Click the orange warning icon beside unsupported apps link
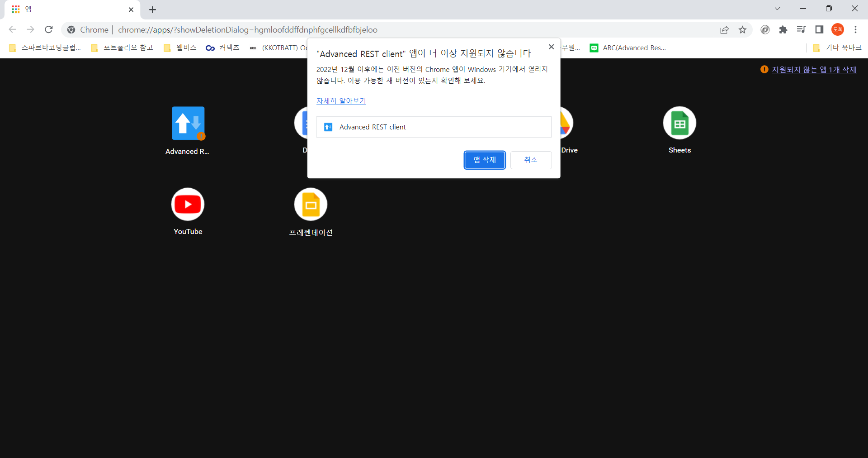This screenshot has width=868, height=458. coord(764,69)
